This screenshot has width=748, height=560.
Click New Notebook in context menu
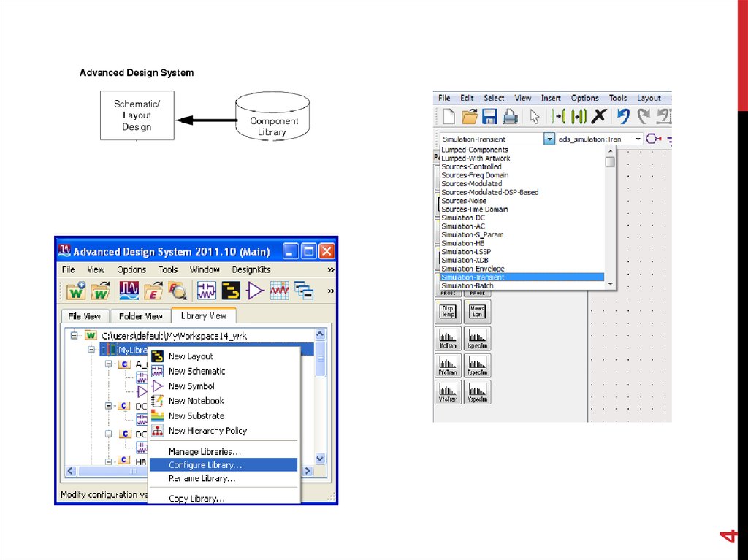coord(196,401)
